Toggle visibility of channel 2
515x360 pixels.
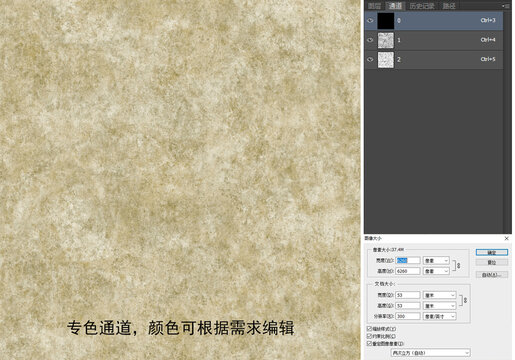(x=370, y=59)
